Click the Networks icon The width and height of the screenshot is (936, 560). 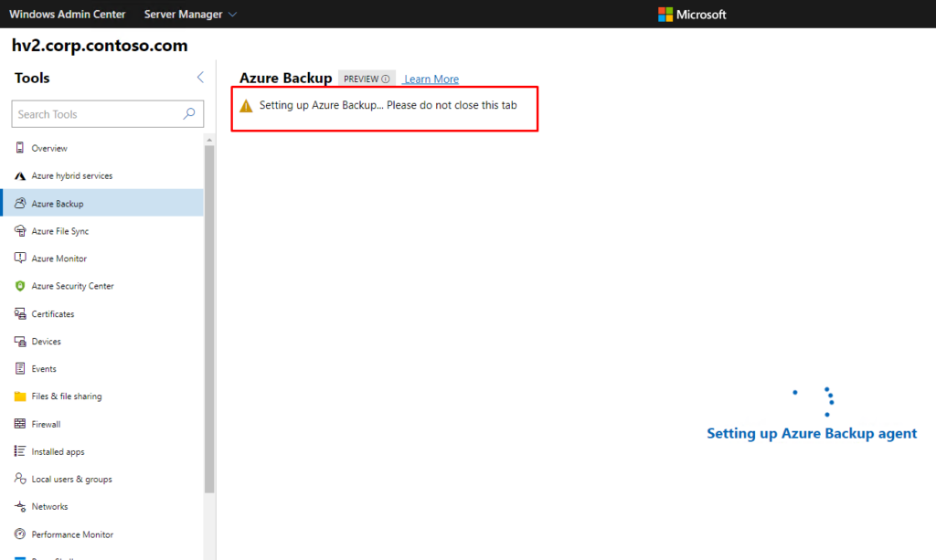20,506
